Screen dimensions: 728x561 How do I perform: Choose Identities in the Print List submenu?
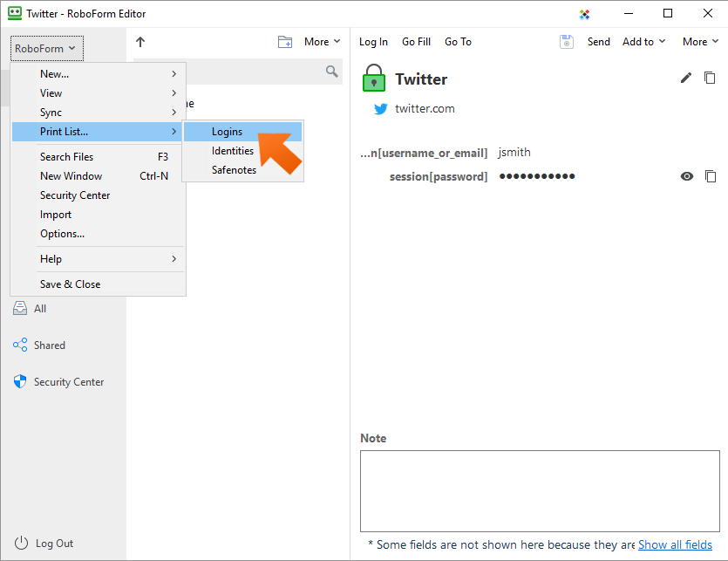[x=242, y=151]
